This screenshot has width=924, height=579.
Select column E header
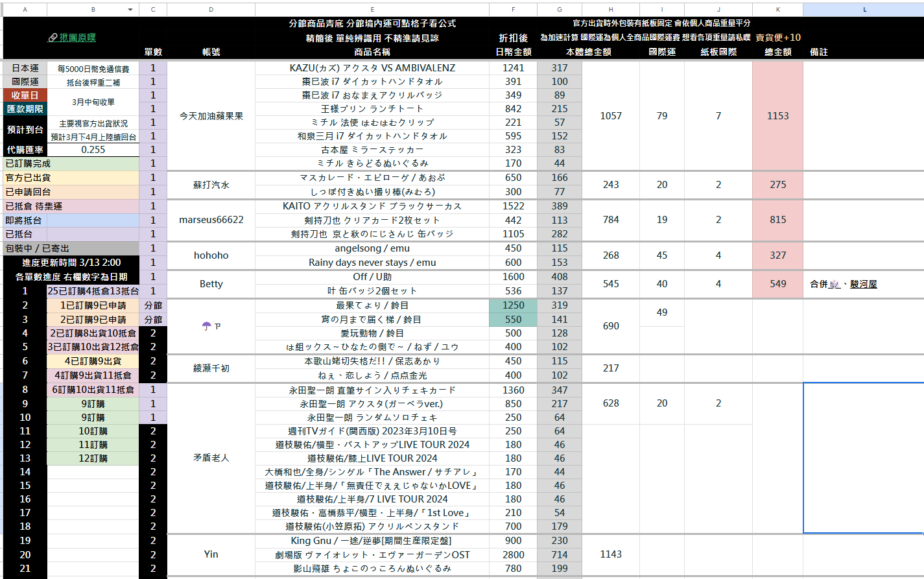point(372,10)
